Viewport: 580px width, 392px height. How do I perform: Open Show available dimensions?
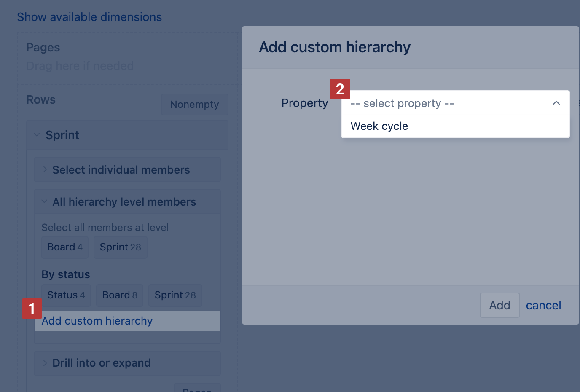[x=89, y=17]
